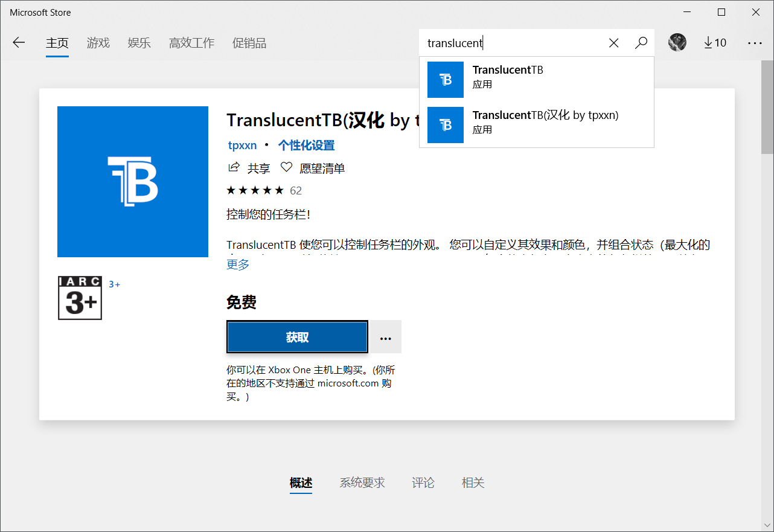Select the 概述 section tab
The height and width of the screenshot is (532, 774).
tap(301, 483)
